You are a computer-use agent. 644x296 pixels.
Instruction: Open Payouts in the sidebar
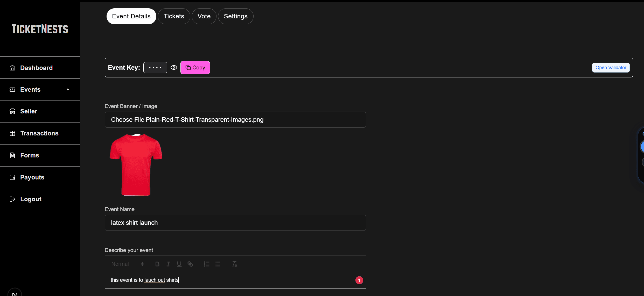coord(40,177)
